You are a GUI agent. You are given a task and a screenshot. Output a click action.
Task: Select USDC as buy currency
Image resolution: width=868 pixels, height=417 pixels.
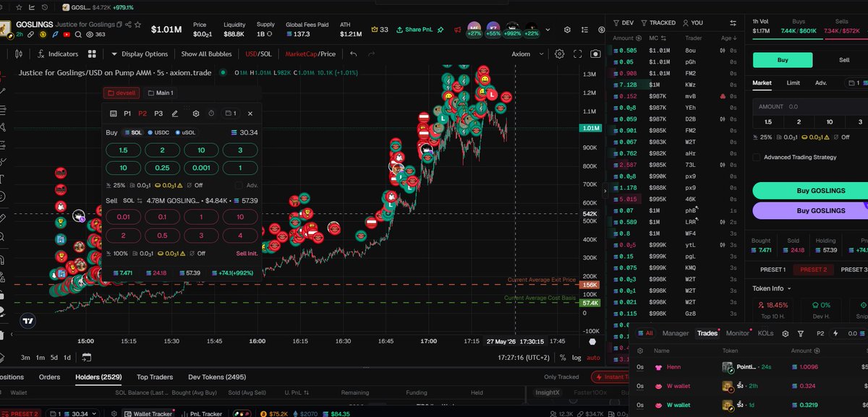pyautogui.click(x=158, y=133)
